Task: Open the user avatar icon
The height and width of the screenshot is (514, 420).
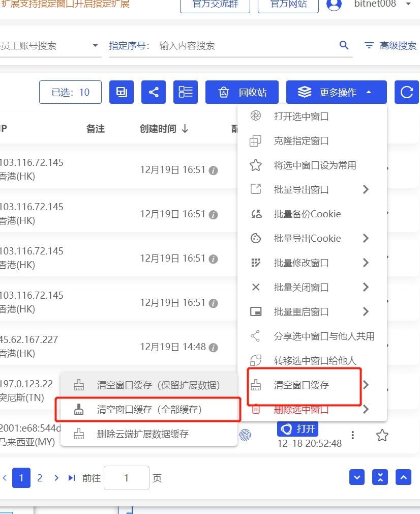Action: click(334, 4)
